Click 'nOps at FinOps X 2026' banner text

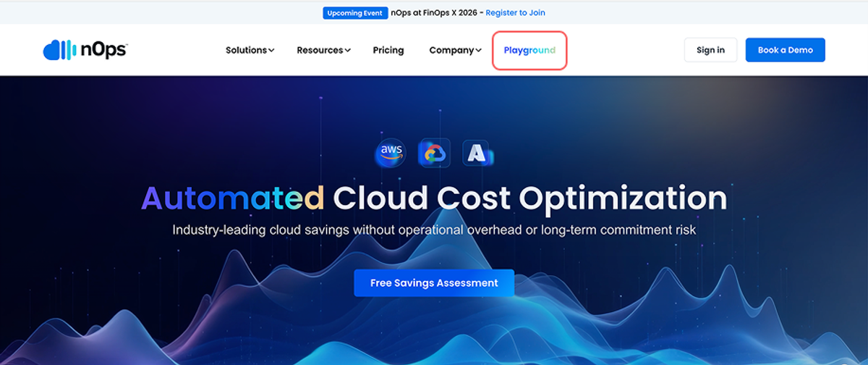pyautogui.click(x=435, y=12)
